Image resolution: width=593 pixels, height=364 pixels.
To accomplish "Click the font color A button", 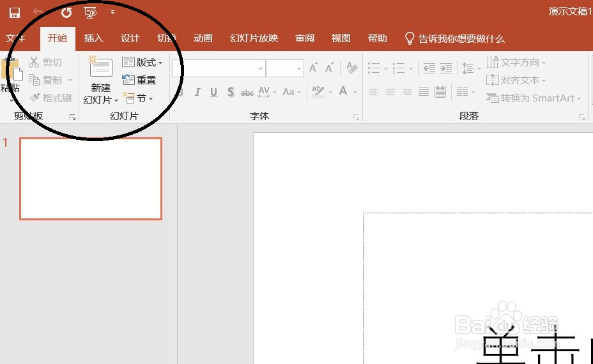I will pos(343,91).
